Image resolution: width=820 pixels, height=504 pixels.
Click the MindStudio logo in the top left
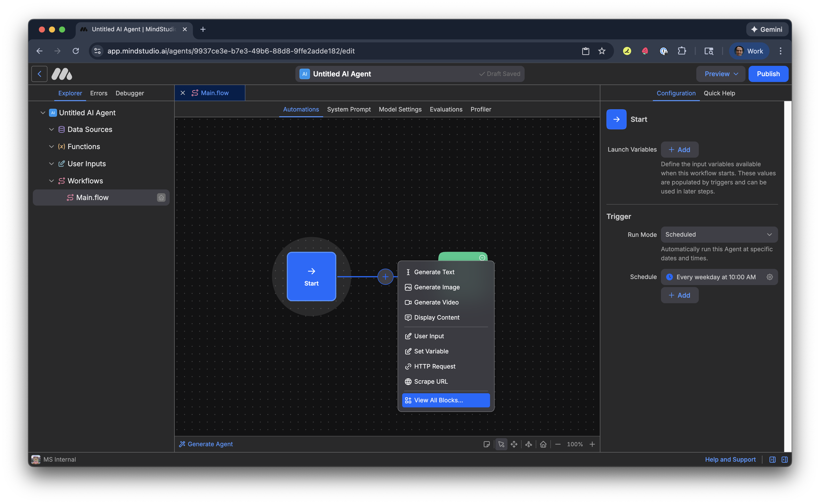(x=62, y=74)
